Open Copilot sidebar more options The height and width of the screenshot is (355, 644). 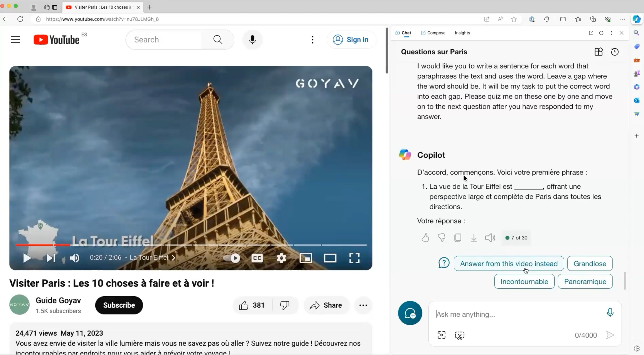(611, 33)
